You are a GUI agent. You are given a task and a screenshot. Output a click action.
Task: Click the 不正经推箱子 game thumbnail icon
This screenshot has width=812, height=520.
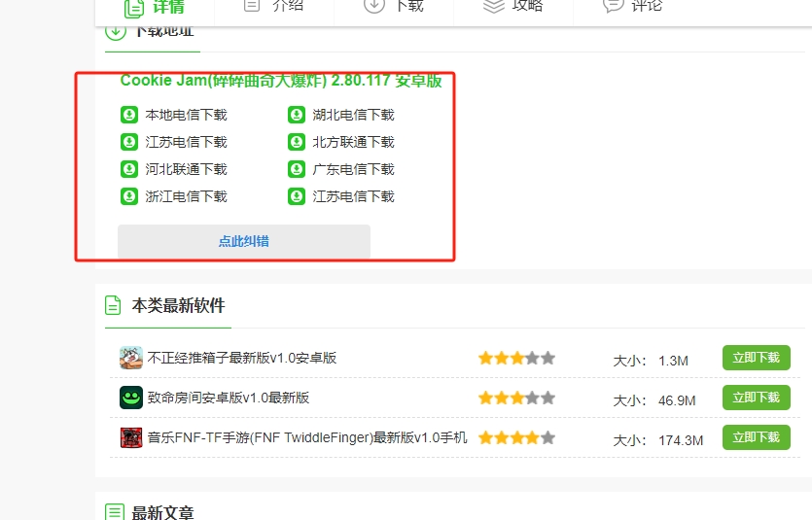click(x=131, y=358)
